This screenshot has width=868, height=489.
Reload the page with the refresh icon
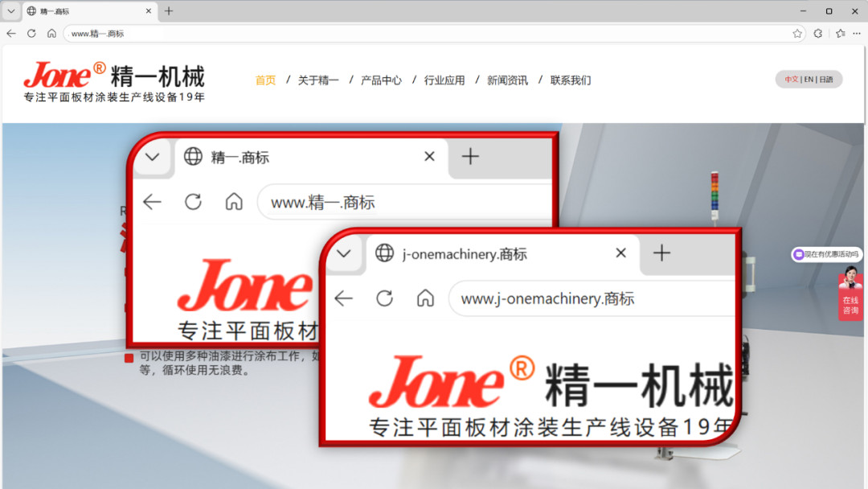(31, 33)
